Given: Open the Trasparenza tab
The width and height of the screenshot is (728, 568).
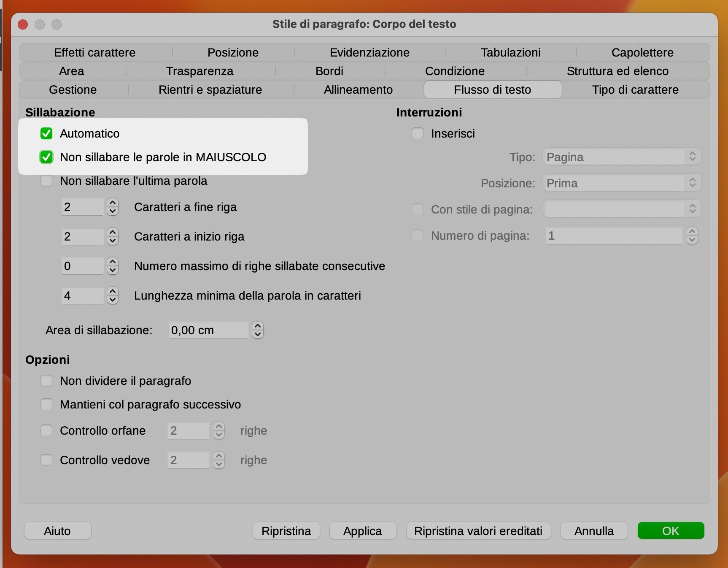Looking at the screenshot, I should point(200,71).
